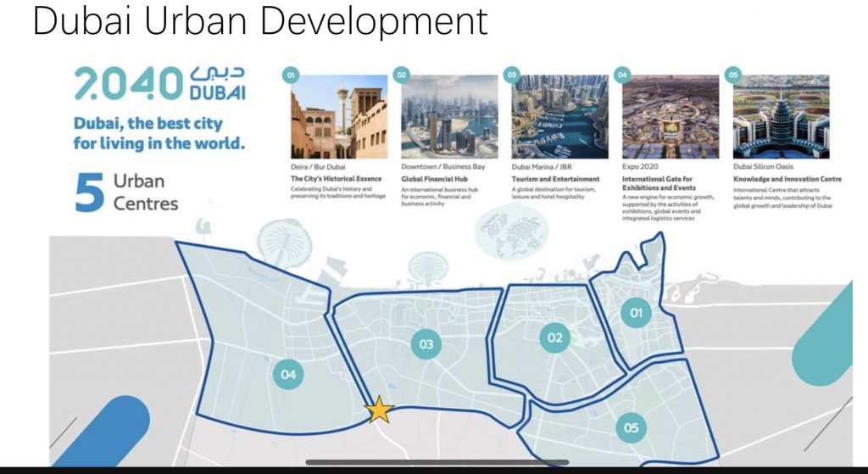Select the Expo 2020 photo

click(670, 117)
